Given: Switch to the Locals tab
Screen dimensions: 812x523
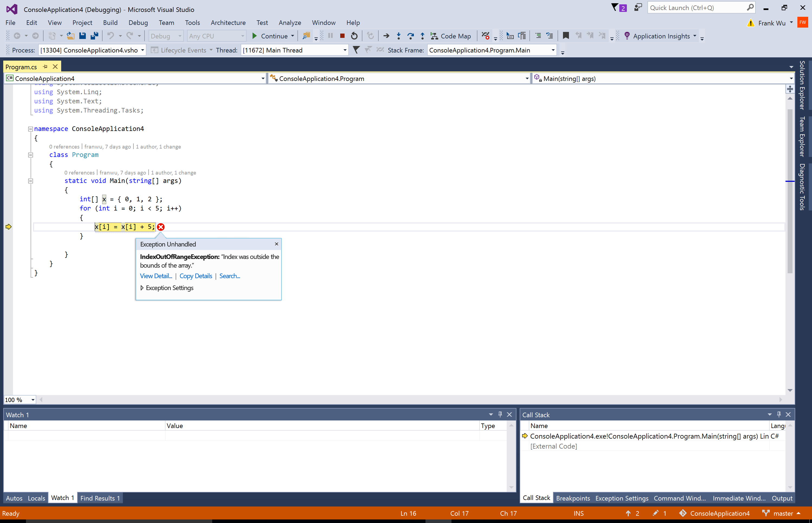Looking at the screenshot, I should click(x=36, y=498).
